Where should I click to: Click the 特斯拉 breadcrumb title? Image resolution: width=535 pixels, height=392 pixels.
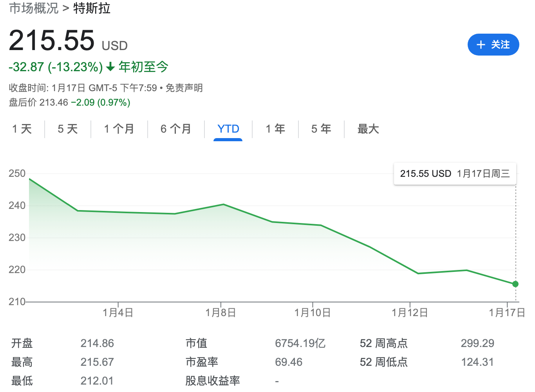92,8
